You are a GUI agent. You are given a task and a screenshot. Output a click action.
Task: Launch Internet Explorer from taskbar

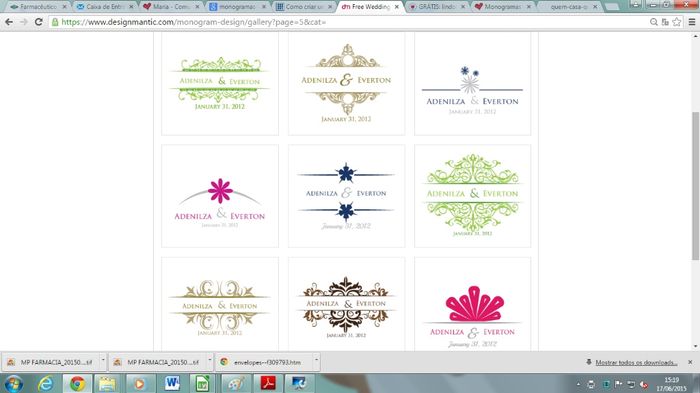[x=46, y=384]
